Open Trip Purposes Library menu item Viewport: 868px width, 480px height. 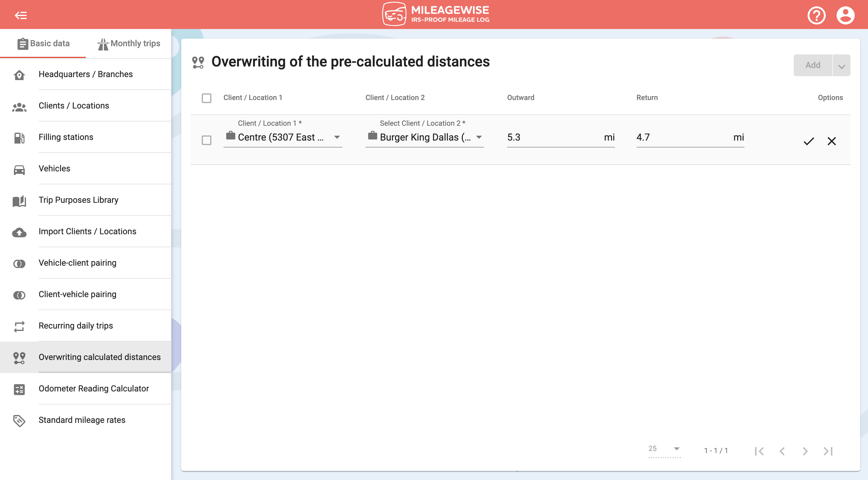click(85, 200)
